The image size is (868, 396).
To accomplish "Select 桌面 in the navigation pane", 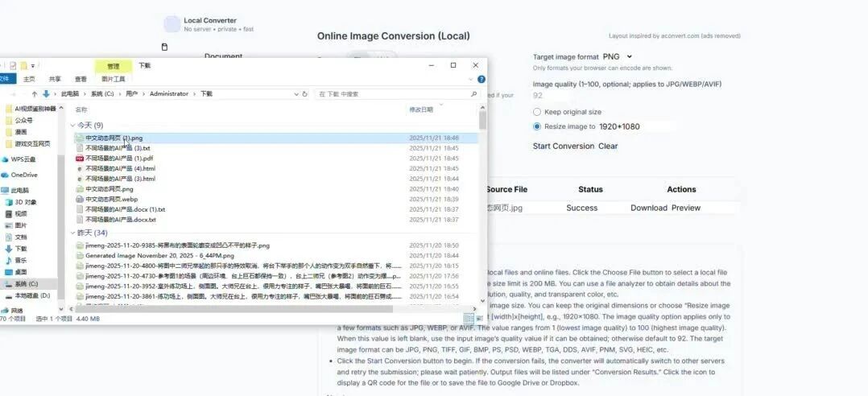I will (x=16, y=272).
